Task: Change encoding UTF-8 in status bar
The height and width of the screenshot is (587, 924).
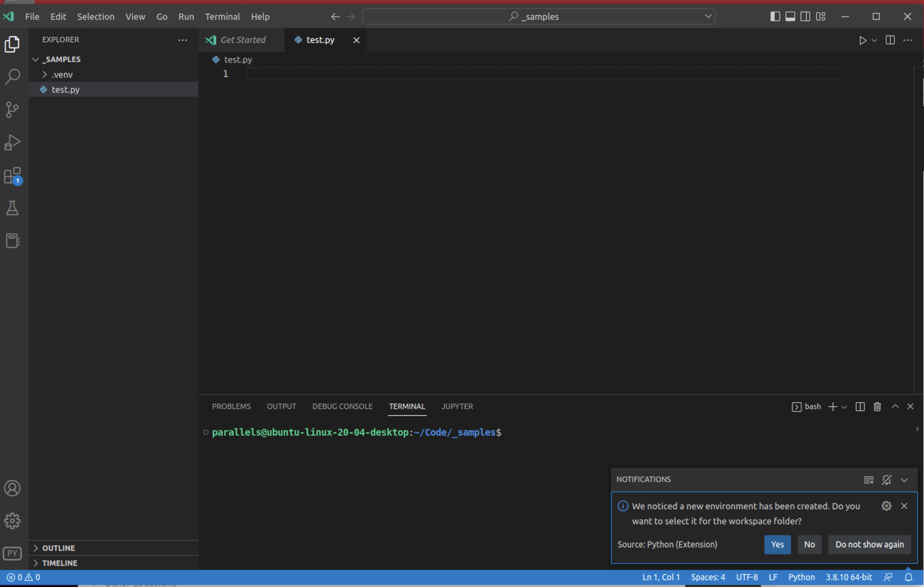Action: pos(747,577)
